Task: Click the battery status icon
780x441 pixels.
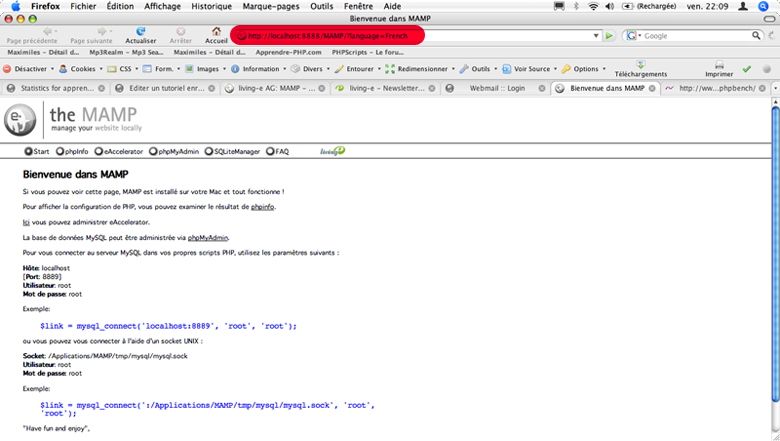Action: tap(627, 6)
